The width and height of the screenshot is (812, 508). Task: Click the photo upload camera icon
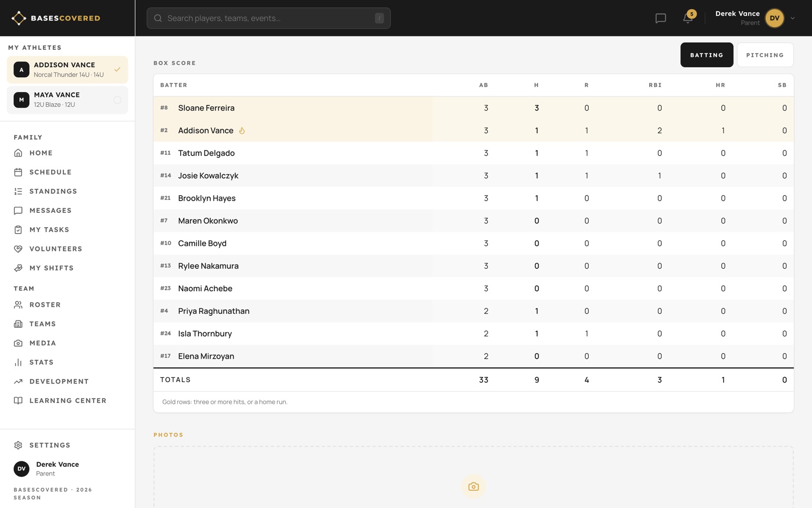[473, 487]
